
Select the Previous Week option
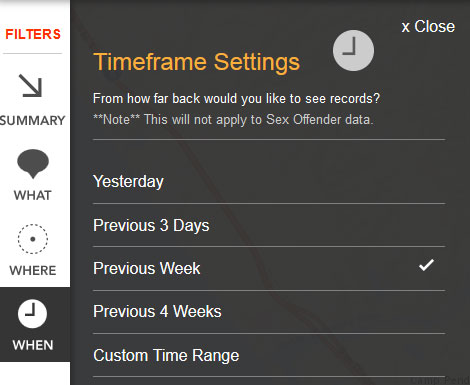(x=269, y=269)
